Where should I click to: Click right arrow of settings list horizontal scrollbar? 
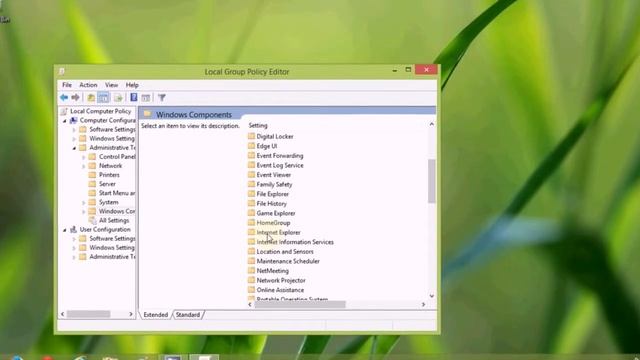[x=423, y=304]
